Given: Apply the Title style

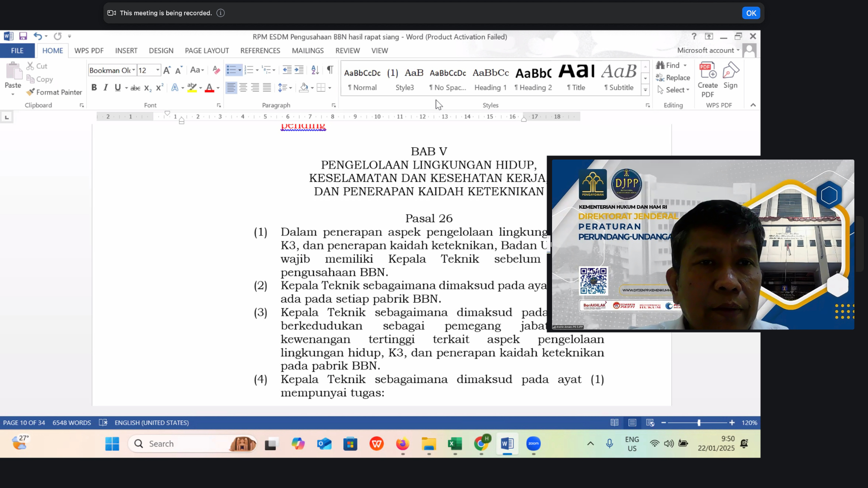Looking at the screenshot, I should click(x=576, y=79).
